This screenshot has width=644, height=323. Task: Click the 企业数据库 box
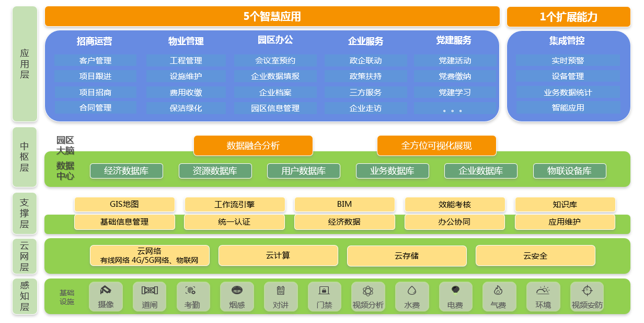pyautogui.click(x=481, y=171)
